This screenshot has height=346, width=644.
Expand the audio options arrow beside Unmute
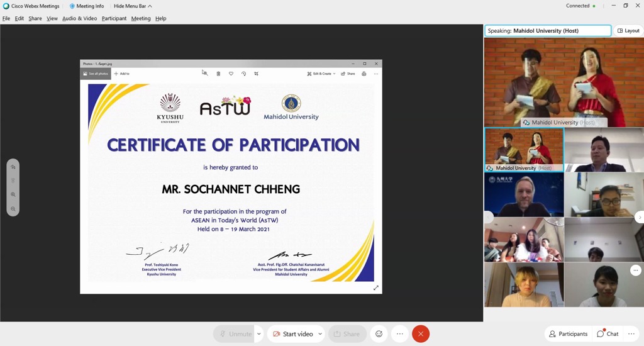pyautogui.click(x=258, y=334)
